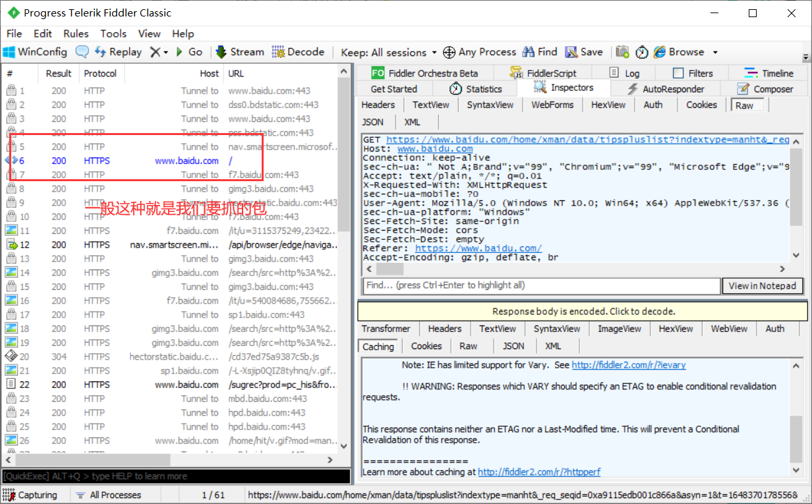Open the File menu

click(x=14, y=34)
